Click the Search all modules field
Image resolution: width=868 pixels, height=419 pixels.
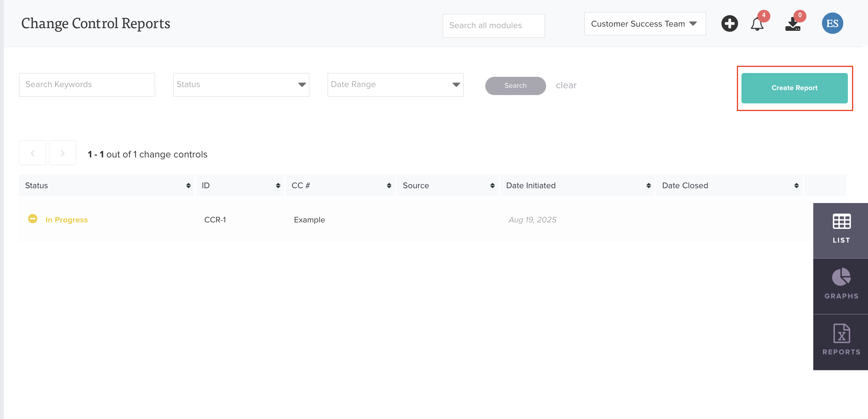coord(493,25)
